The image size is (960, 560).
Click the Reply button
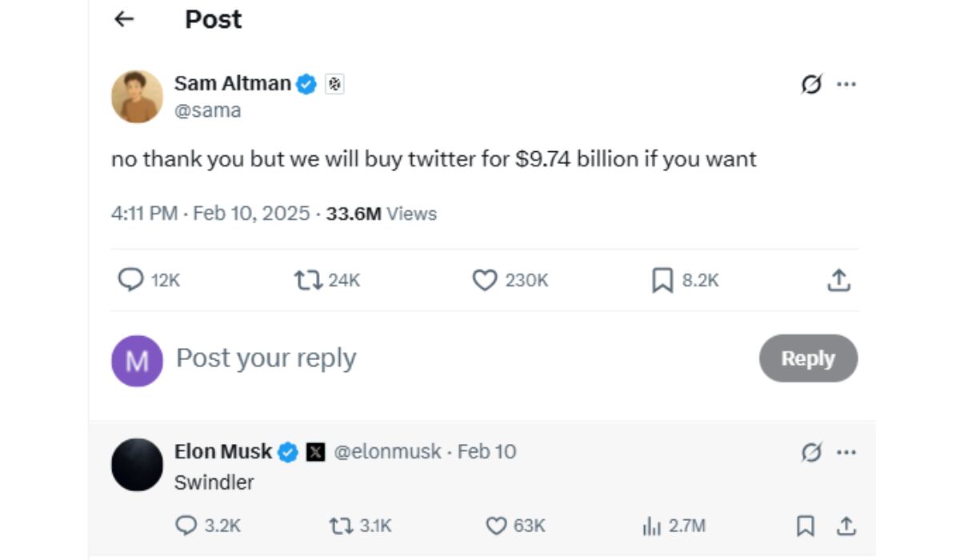(x=808, y=358)
